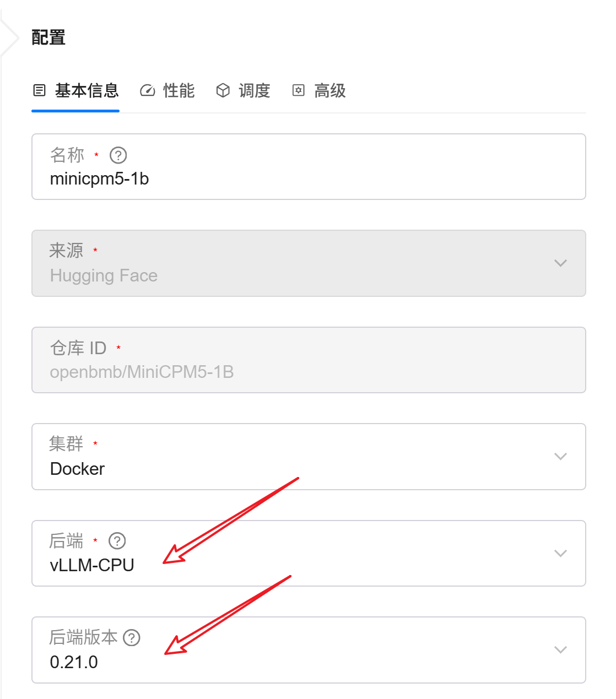Click the gear-box icon on 高级 tab
Screen dimensions: 616x699
pos(298,90)
